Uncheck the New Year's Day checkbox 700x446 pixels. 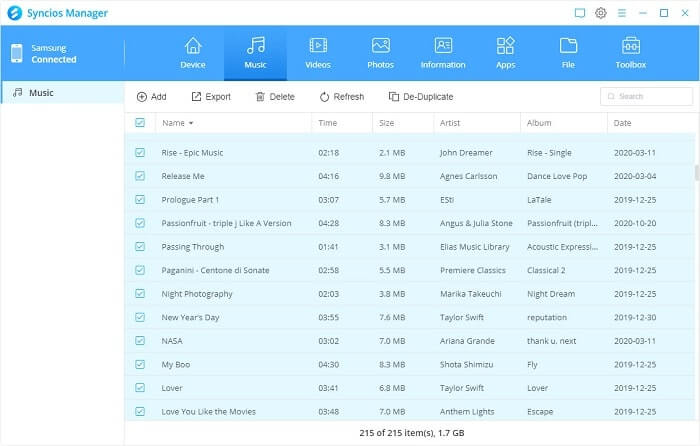(140, 317)
